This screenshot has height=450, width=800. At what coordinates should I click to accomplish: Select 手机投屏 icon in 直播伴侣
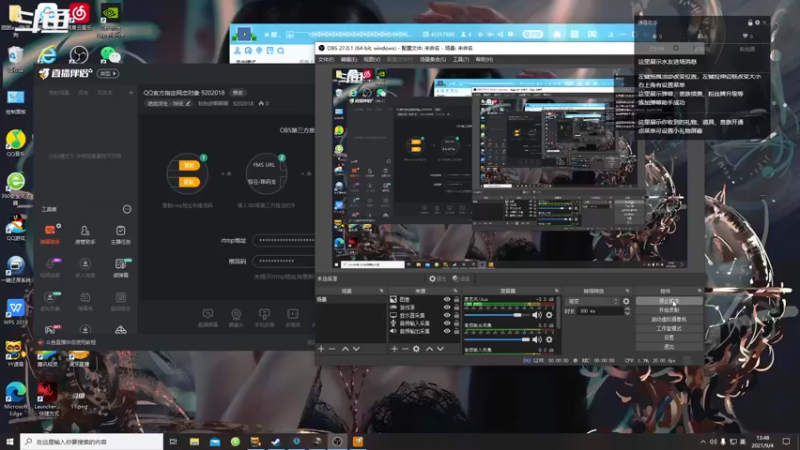point(264,317)
